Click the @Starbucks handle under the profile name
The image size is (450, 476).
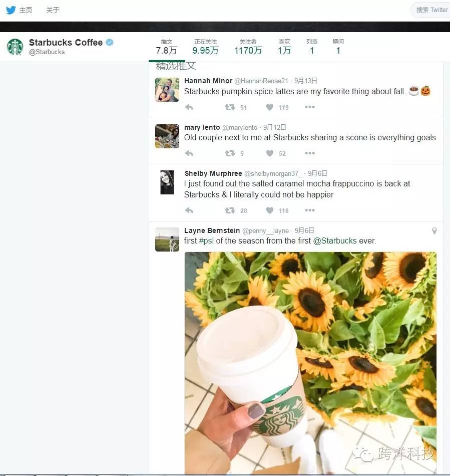coord(47,52)
